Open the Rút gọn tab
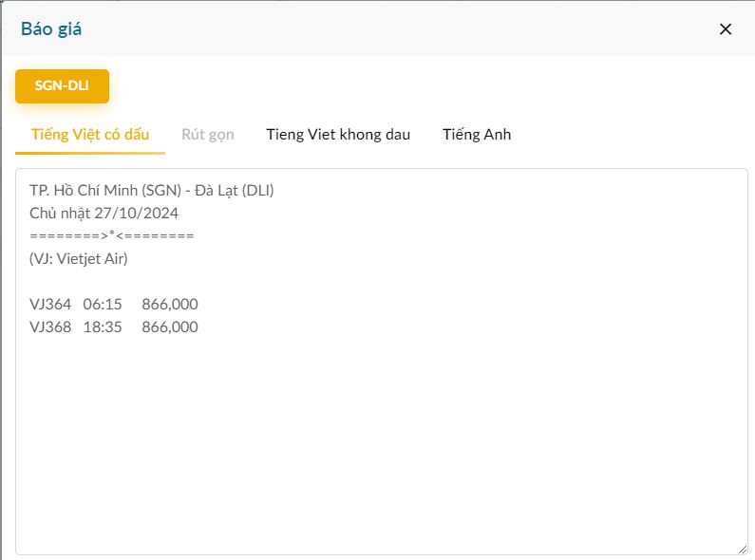The image size is (755, 560). [x=208, y=135]
